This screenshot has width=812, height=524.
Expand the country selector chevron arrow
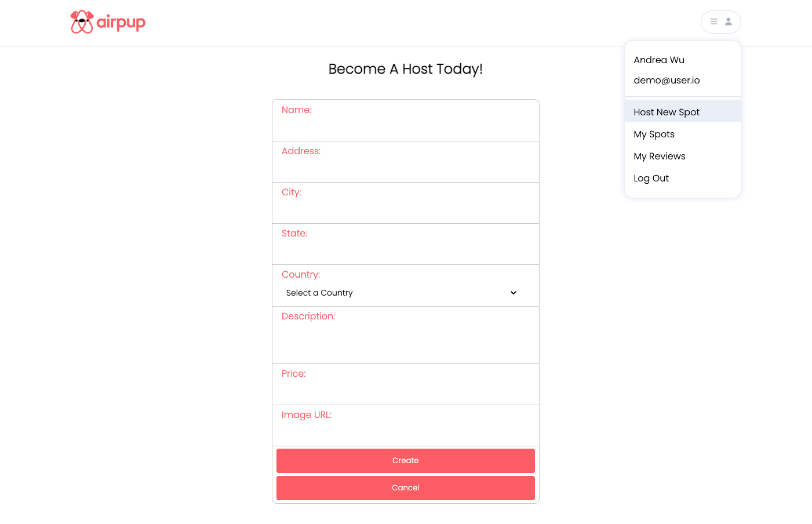pos(513,293)
